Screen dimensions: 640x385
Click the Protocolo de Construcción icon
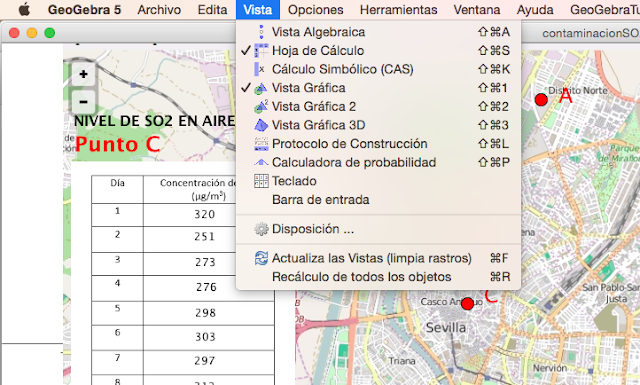tap(261, 144)
